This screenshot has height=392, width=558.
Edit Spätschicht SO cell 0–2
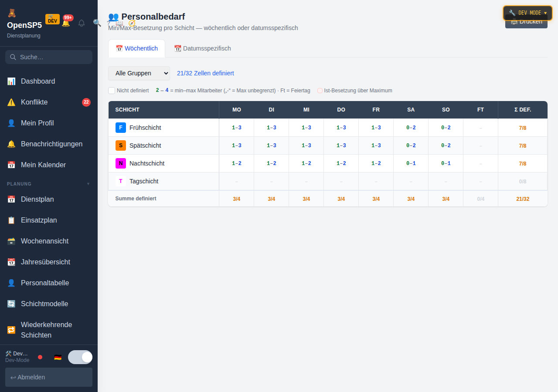click(446, 145)
